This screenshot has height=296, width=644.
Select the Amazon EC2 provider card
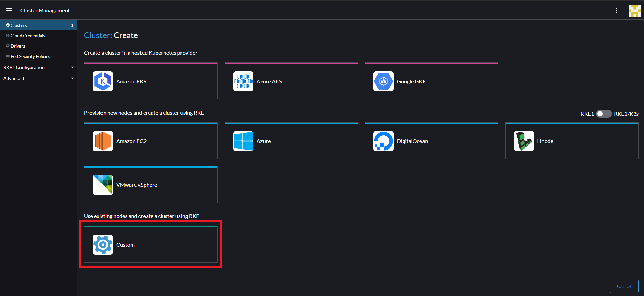(x=151, y=141)
